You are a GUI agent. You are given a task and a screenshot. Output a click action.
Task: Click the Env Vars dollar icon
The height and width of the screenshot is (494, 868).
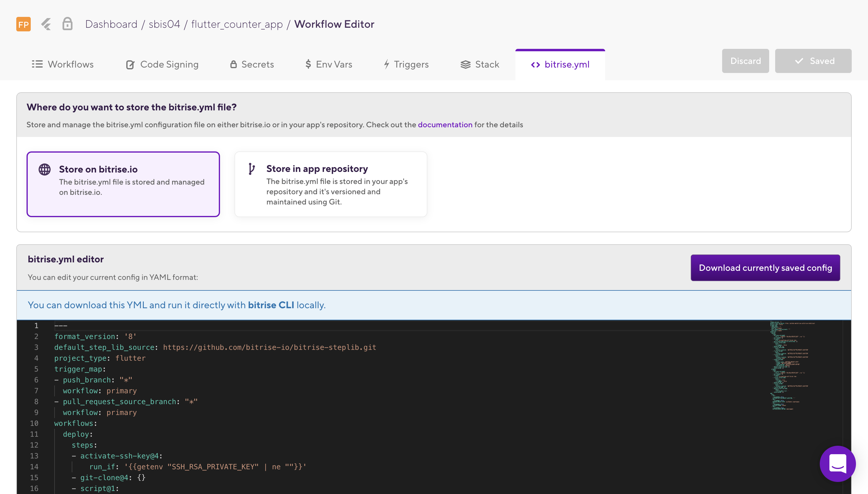308,64
